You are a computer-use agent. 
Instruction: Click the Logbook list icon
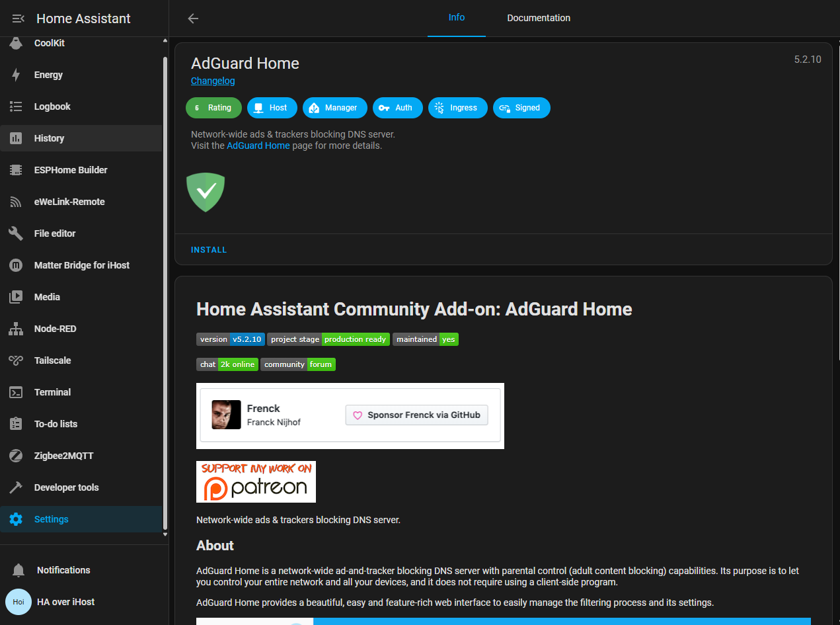pyautogui.click(x=16, y=106)
